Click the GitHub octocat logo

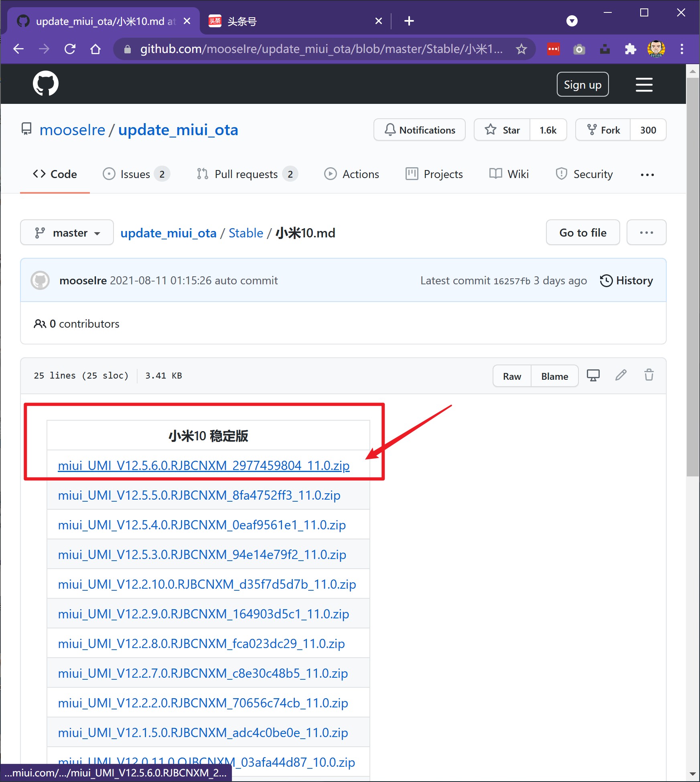(x=46, y=83)
